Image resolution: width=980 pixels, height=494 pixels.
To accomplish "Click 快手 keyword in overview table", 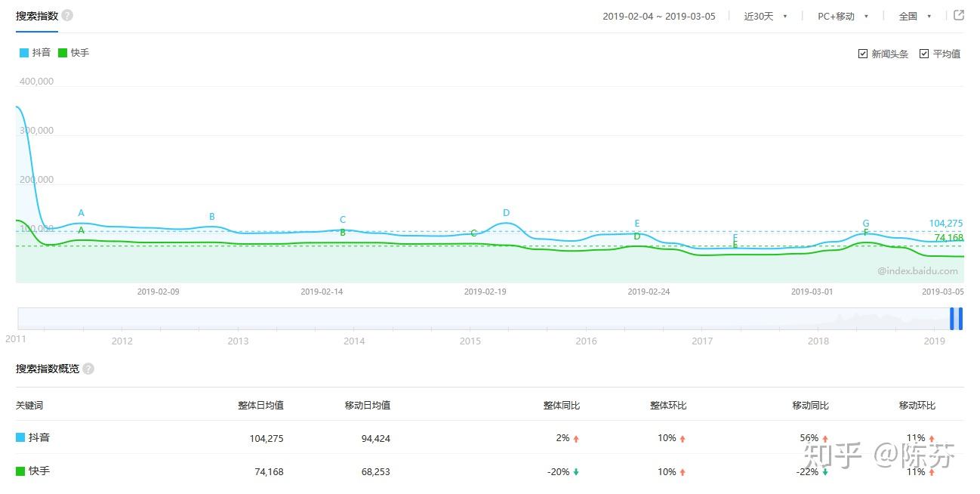I will pyautogui.click(x=39, y=471).
